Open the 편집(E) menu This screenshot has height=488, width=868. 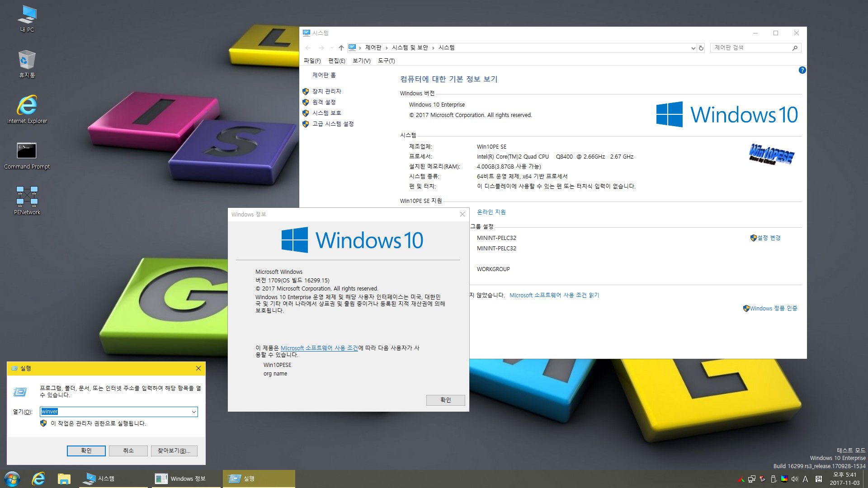[336, 61]
